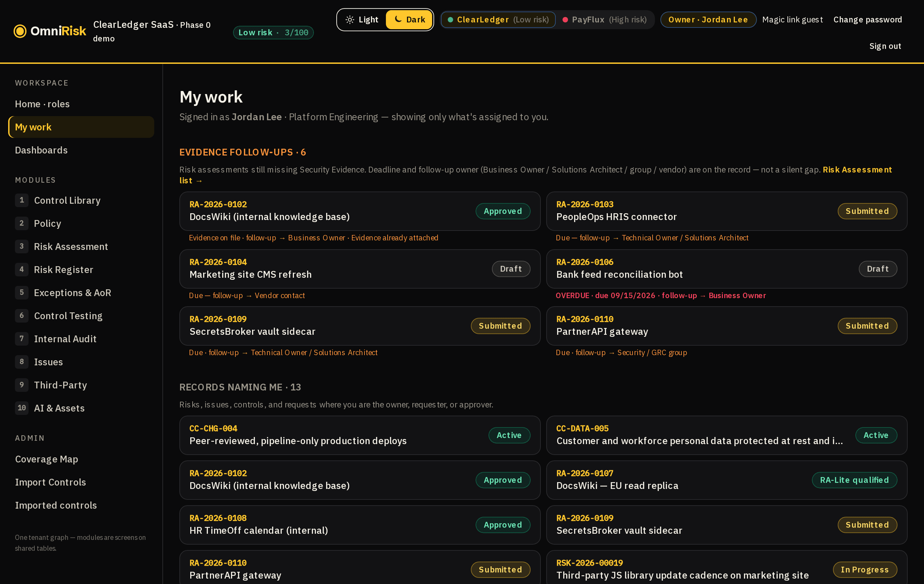This screenshot has width=924, height=584.
Task: Open Imported controls under Admin
Action: pyautogui.click(x=81, y=505)
